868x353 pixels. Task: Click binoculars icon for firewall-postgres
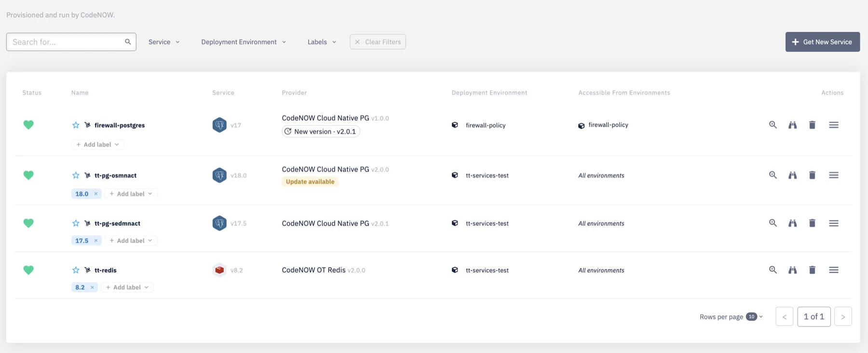[x=792, y=125]
